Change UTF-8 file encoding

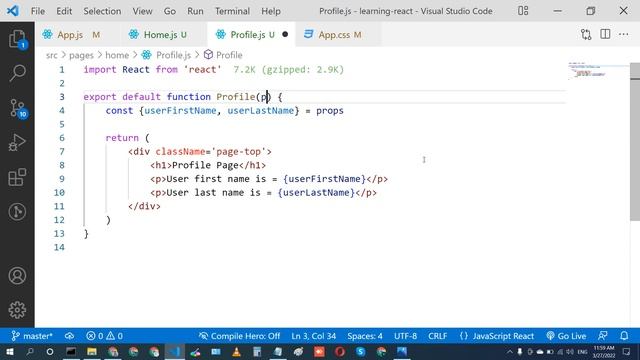point(405,336)
